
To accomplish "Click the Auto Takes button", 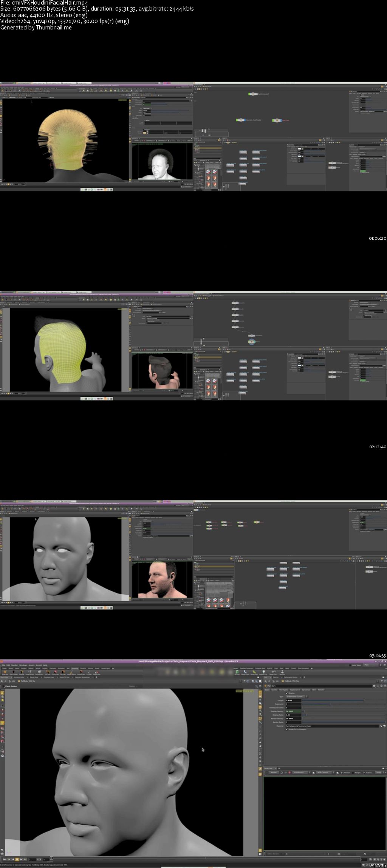I will tap(356, 665).
